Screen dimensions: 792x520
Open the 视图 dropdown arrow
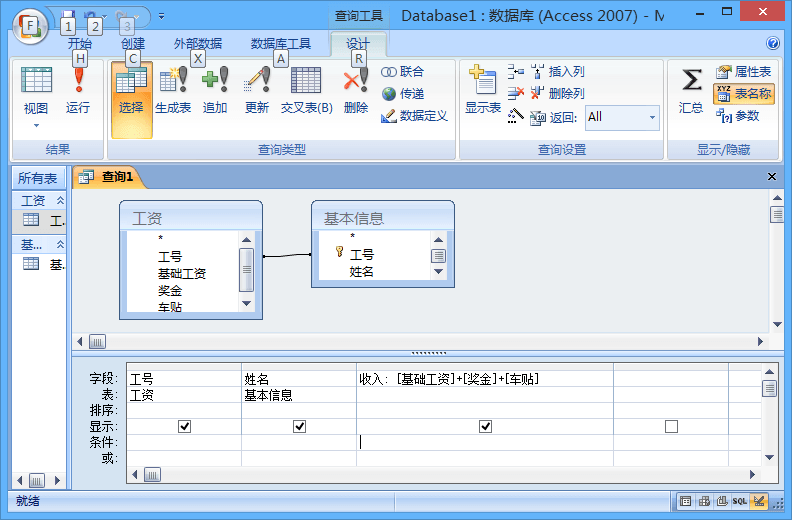pyautogui.click(x=36, y=125)
